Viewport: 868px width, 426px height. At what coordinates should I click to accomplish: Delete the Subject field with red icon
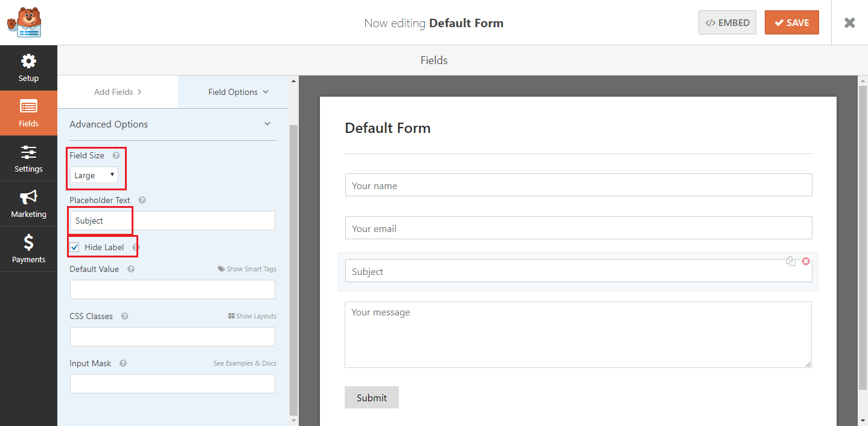(806, 261)
